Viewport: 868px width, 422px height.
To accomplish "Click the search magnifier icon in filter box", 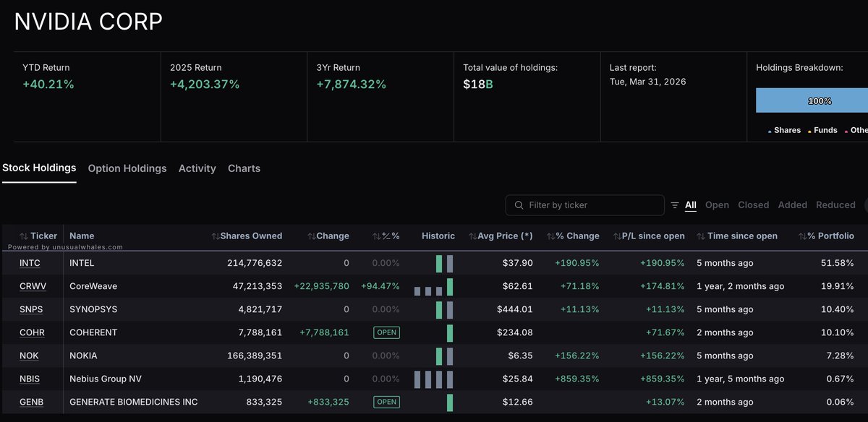I will (x=519, y=205).
